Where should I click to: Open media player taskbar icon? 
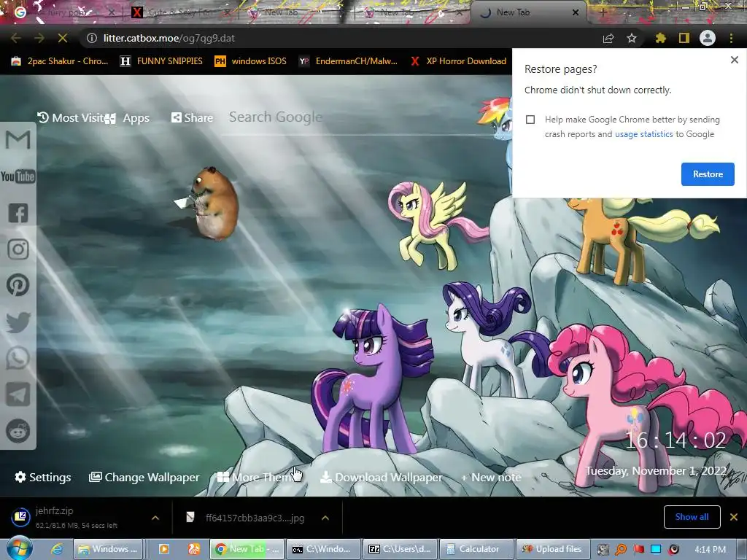coord(163,549)
